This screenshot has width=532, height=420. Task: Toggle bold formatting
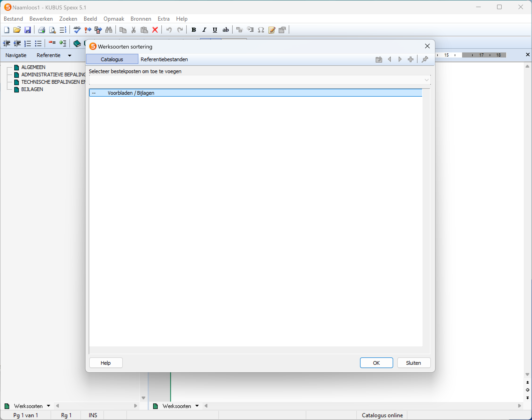coord(194,30)
